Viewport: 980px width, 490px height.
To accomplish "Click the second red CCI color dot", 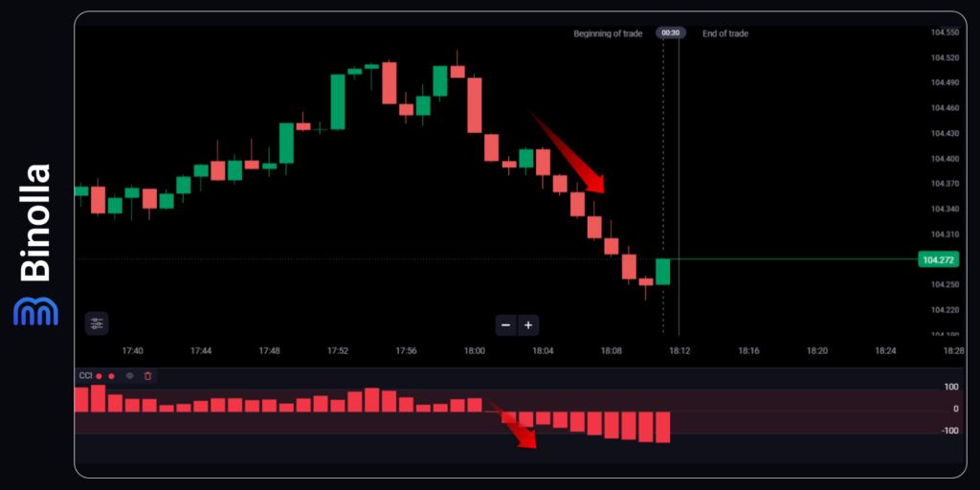I will tap(111, 376).
